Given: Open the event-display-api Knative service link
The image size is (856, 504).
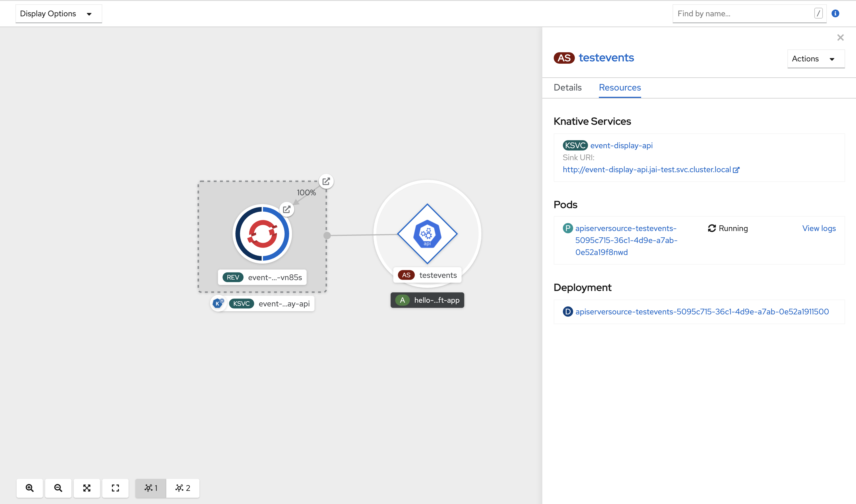Looking at the screenshot, I should (621, 145).
